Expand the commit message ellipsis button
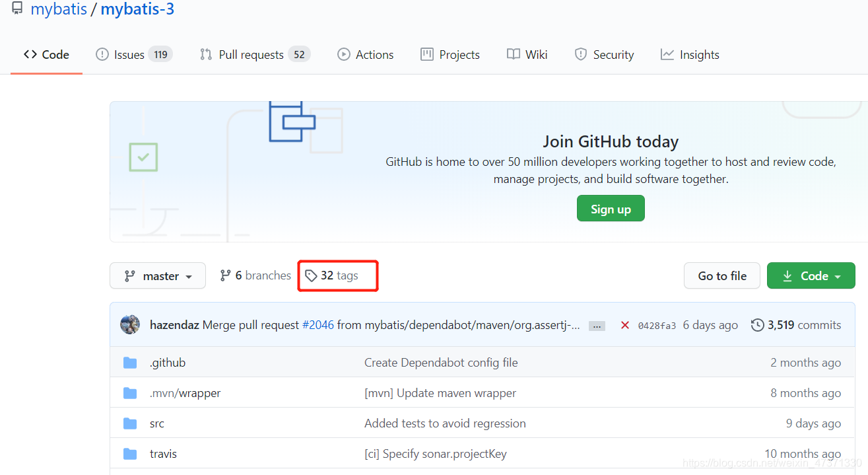868x475 pixels. [x=597, y=326]
